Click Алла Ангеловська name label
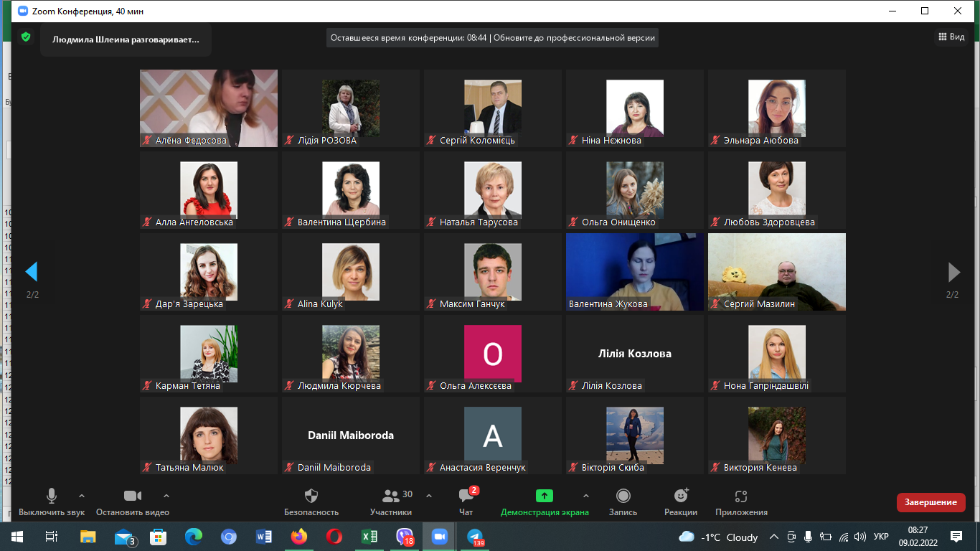 tap(194, 222)
